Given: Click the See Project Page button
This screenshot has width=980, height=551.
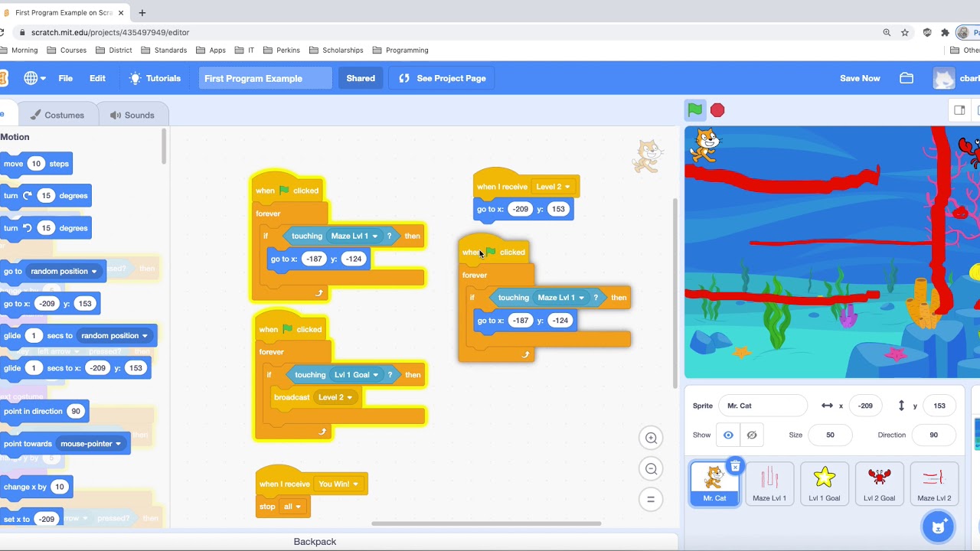Looking at the screenshot, I should (442, 78).
